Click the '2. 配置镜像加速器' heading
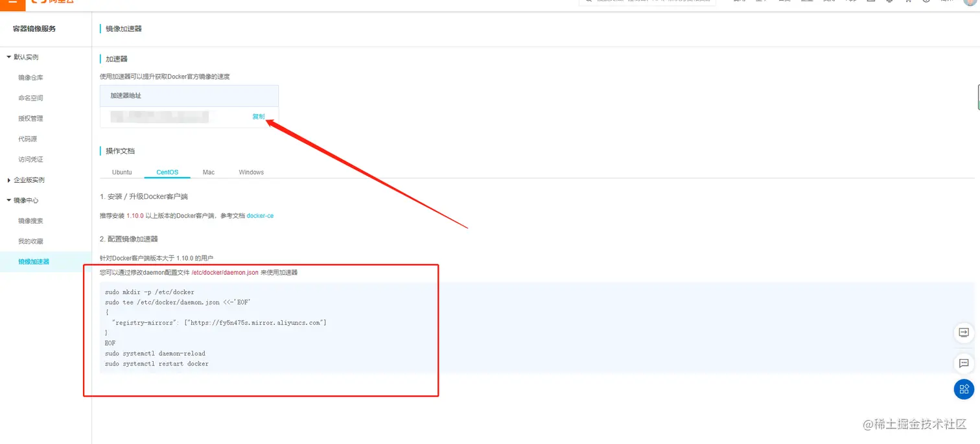 (129, 239)
